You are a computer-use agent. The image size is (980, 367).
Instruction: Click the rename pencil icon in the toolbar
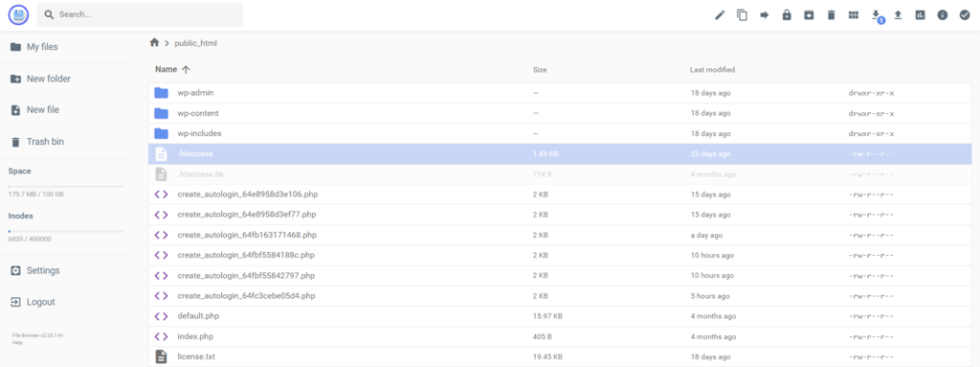[720, 15]
